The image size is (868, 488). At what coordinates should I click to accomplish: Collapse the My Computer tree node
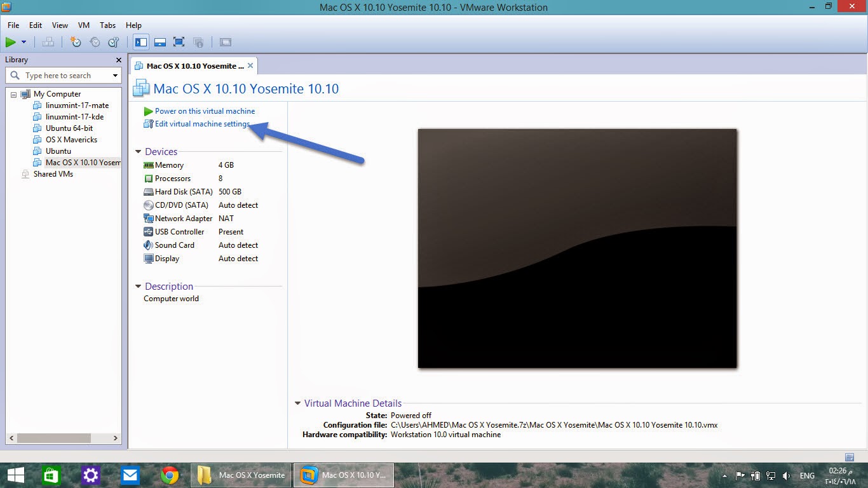click(x=13, y=94)
